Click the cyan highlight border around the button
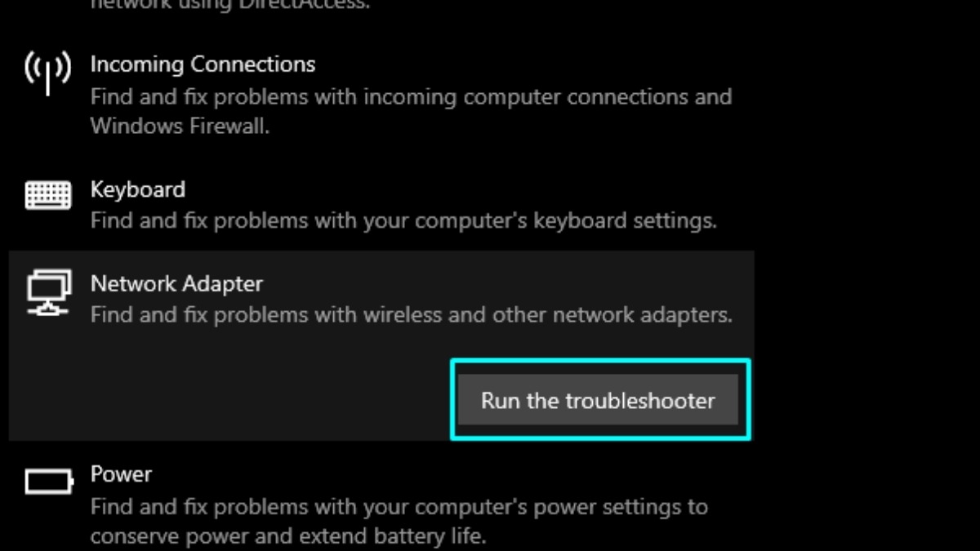The width and height of the screenshot is (980, 551). [600, 361]
